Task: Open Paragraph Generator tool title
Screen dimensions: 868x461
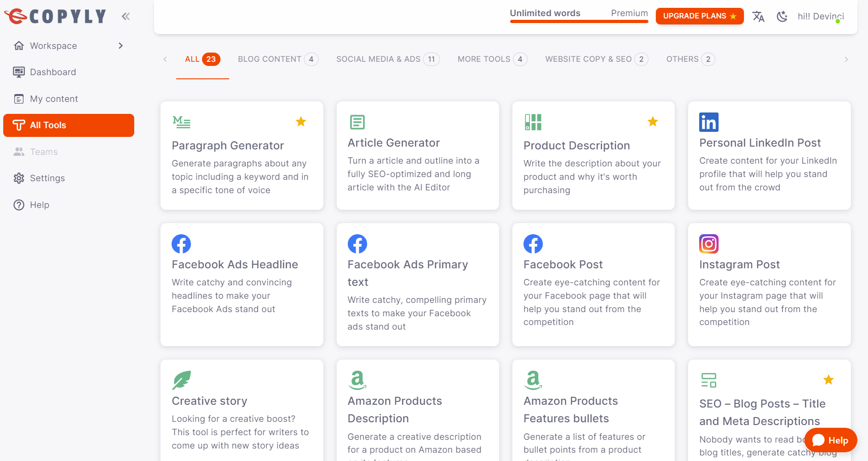Action: coord(228,146)
